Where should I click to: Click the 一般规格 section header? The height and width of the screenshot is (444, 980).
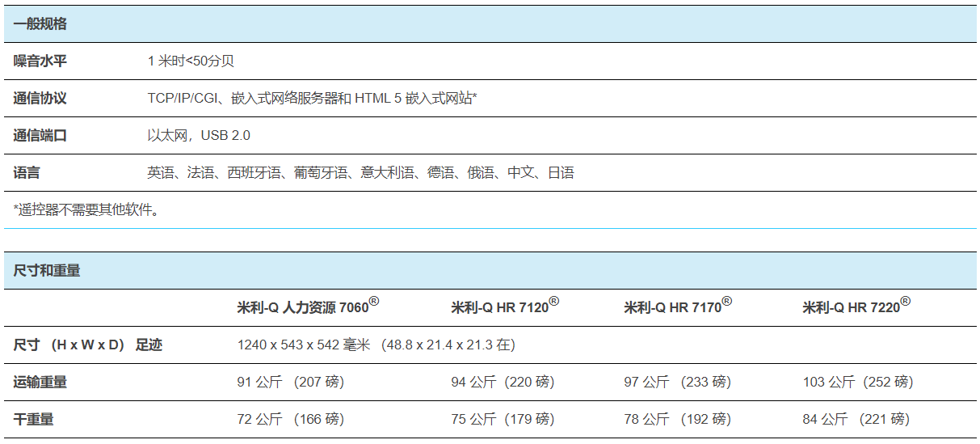(x=40, y=24)
